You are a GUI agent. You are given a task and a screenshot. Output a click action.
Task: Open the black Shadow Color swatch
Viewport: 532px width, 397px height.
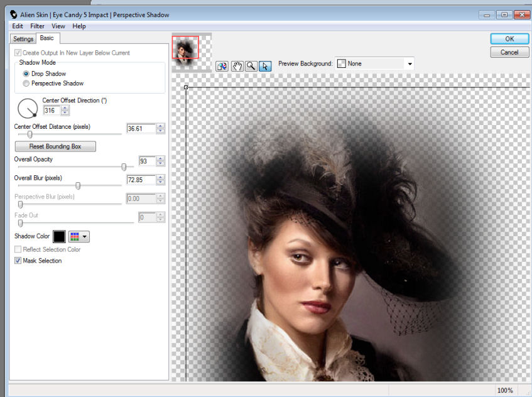59,236
